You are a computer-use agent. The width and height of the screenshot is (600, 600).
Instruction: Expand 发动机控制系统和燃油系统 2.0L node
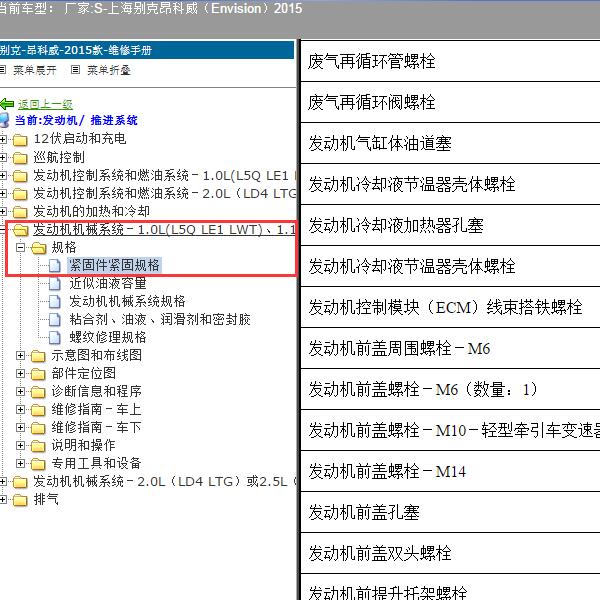coord(3,194)
